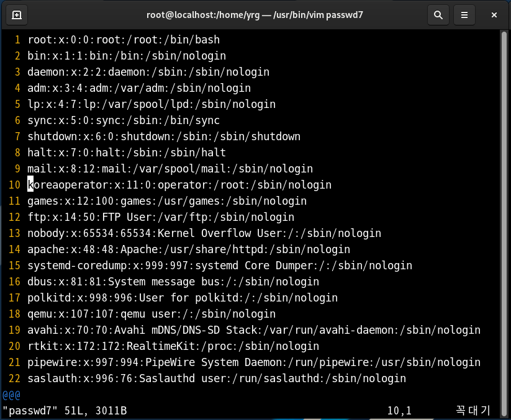The image size is (511, 420).
Task: Click line 20 containing 'RealtimeKit'
Action: (x=173, y=346)
